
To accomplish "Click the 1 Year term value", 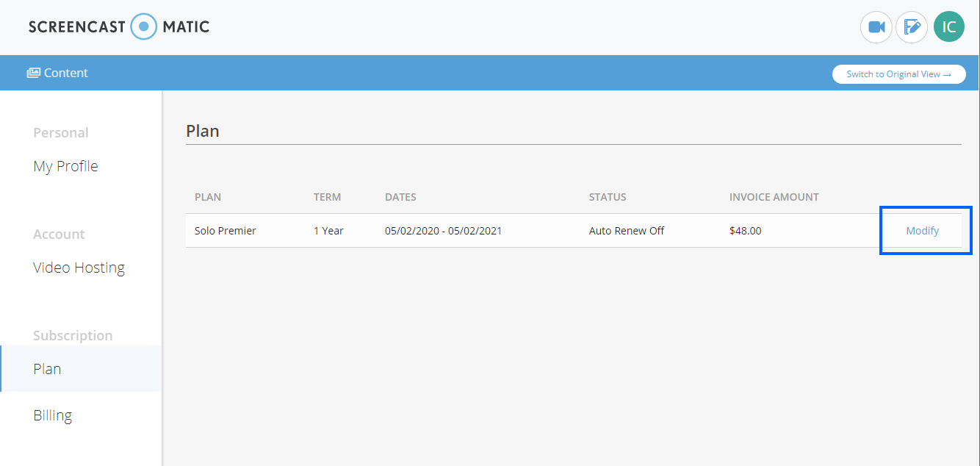I will click(x=328, y=231).
